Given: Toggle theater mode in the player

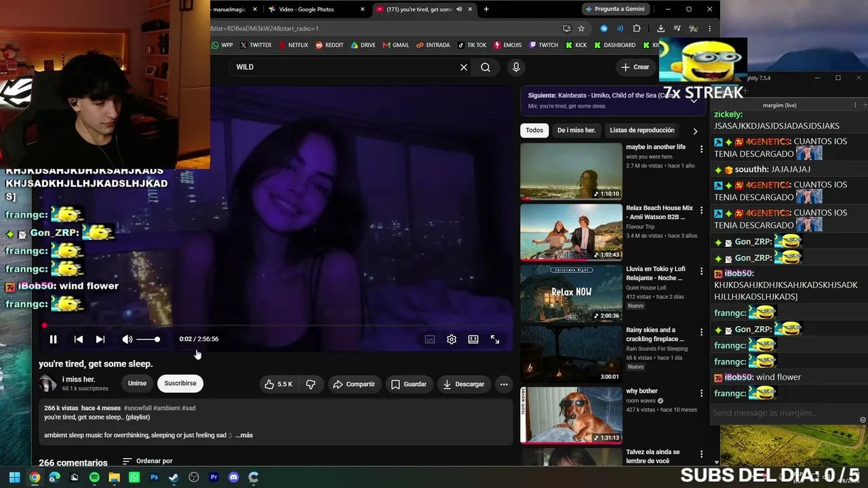Looking at the screenshot, I should click(x=473, y=340).
